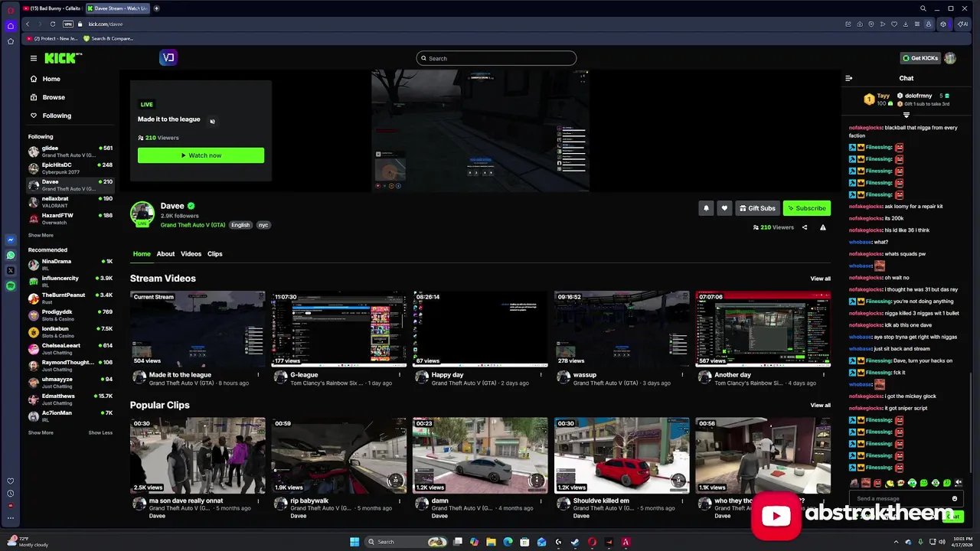Open options menu for wassup video
This screenshot has height=551, width=980.
(682, 375)
